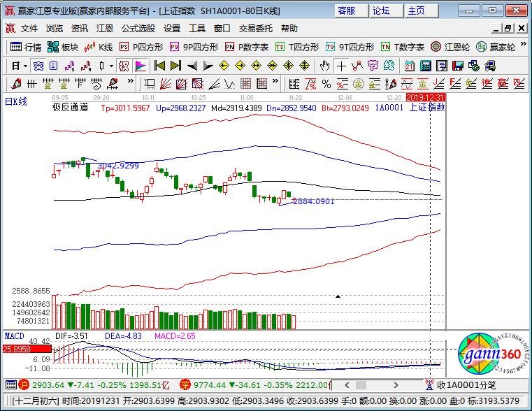Click the red 沪 index icon
532x411 pixels.
[23, 385]
